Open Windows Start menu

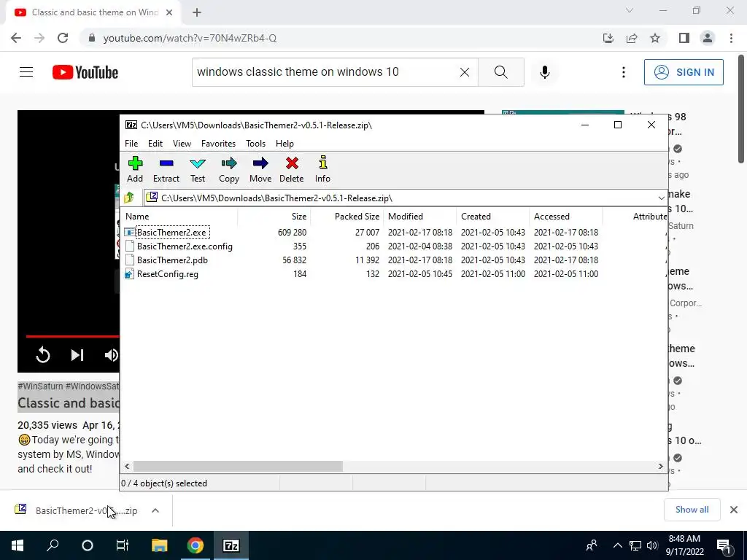(x=18, y=545)
